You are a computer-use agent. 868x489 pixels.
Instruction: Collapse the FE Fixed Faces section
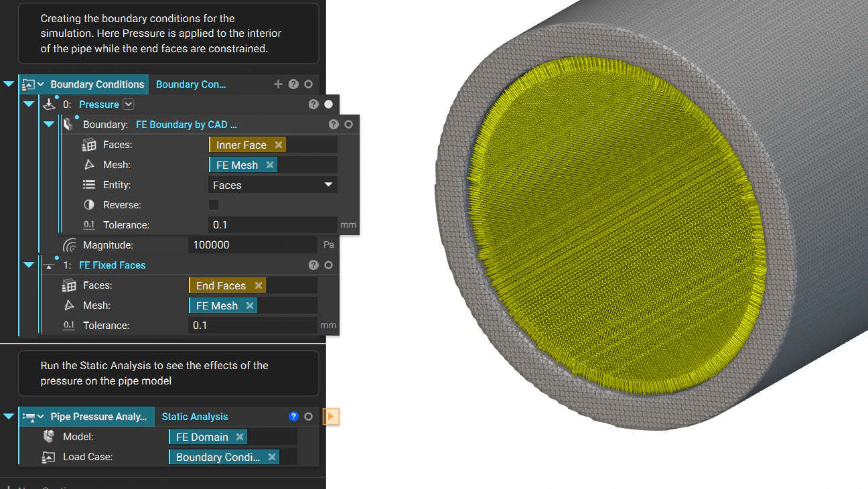28,265
